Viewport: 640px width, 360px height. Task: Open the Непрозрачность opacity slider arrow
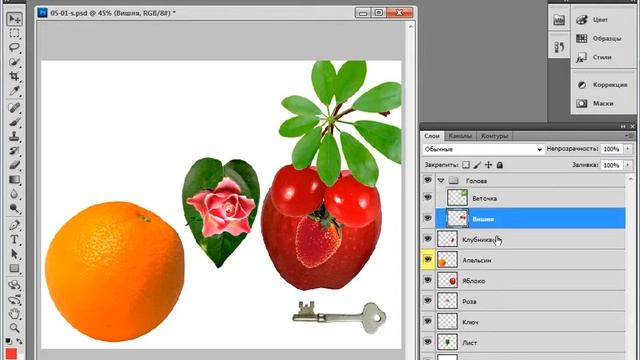[x=628, y=149]
